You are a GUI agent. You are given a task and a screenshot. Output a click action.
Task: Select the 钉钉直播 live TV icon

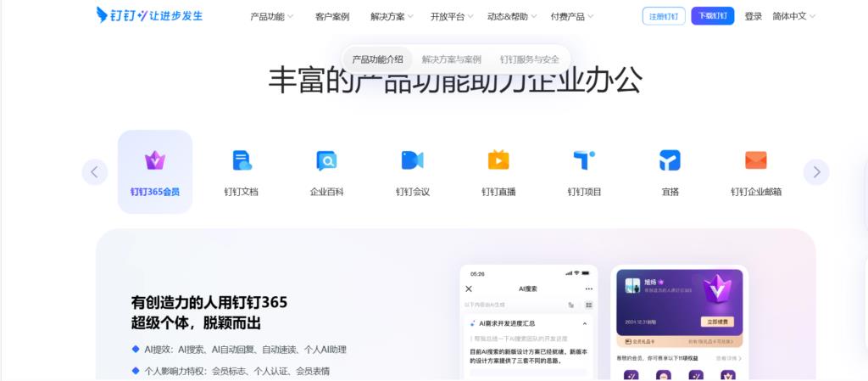click(x=498, y=160)
